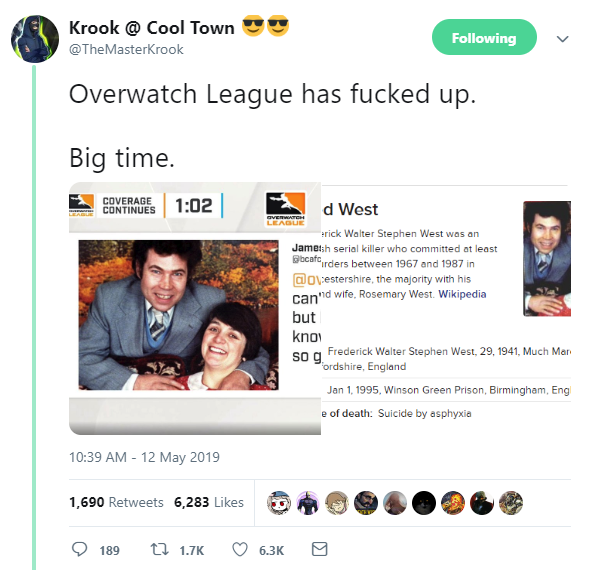The width and height of the screenshot is (604, 570).
Task: Click the envelope direct message icon
Action: [x=319, y=549]
